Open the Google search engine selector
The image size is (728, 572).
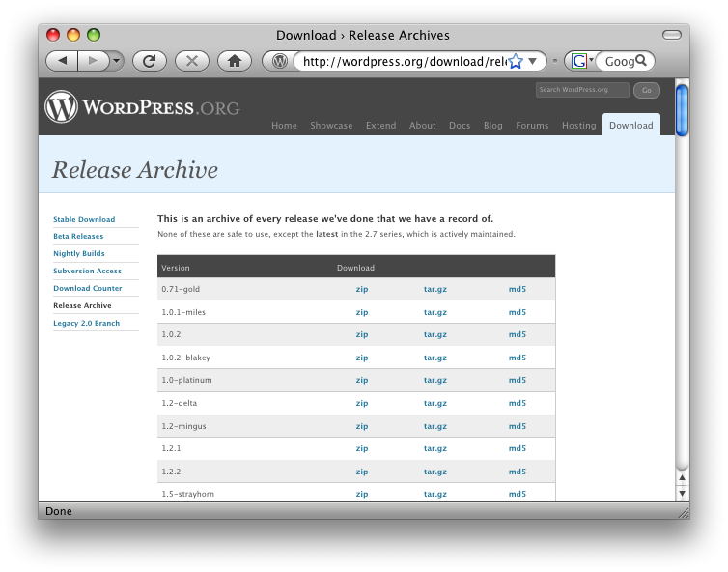[581, 61]
